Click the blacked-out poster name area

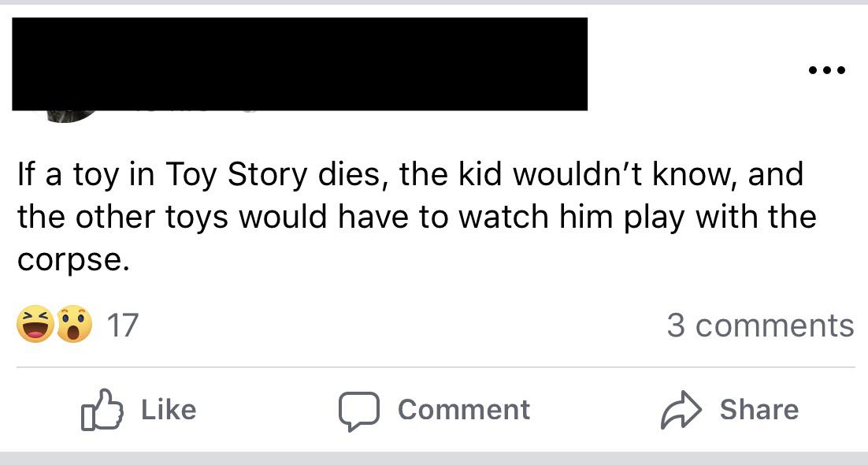coord(299,63)
